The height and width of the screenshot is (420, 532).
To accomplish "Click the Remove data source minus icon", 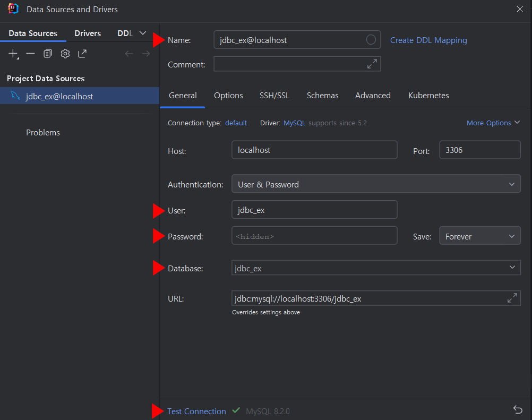I will point(31,54).
